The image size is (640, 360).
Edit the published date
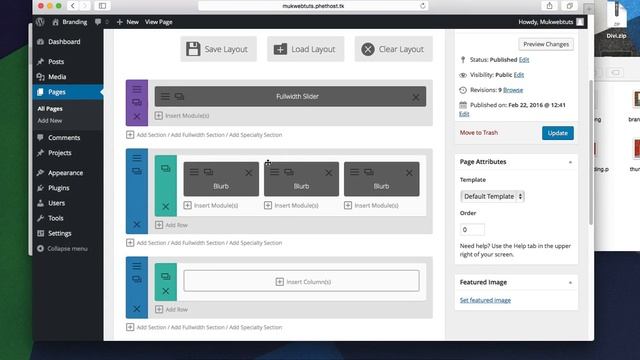tap(464, 114)
